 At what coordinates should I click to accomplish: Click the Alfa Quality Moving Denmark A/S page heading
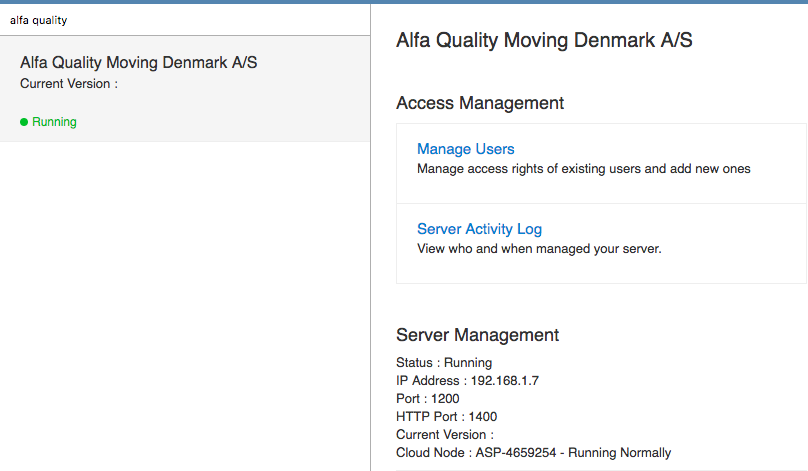[x=544, y=40]
